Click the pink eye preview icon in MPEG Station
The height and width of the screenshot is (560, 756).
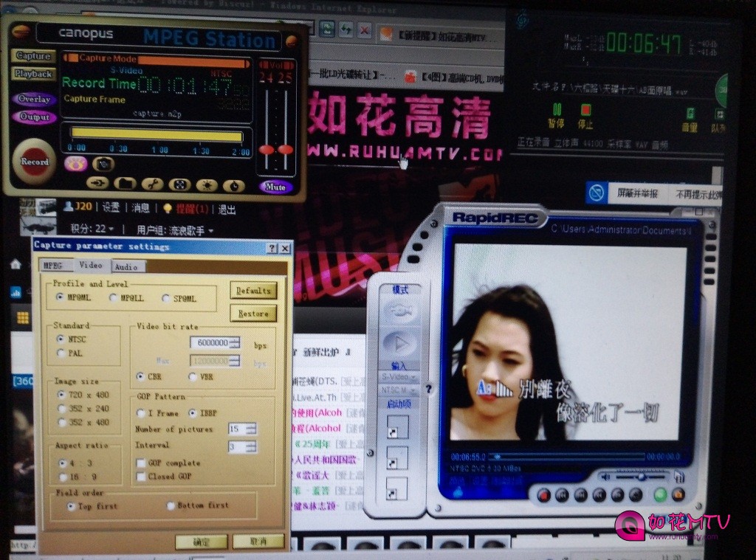click(76, 164)
